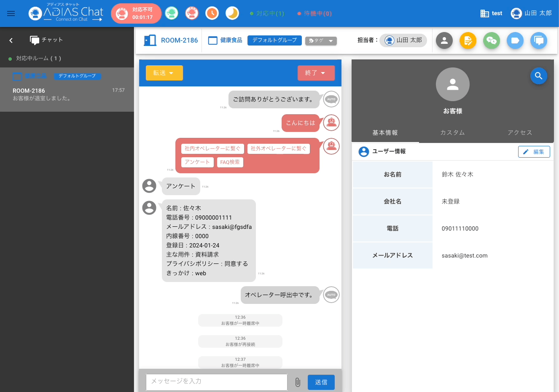The image size is (559, 392).
Task: Click the grey customer info icon
Action: [x=444, y=40]
